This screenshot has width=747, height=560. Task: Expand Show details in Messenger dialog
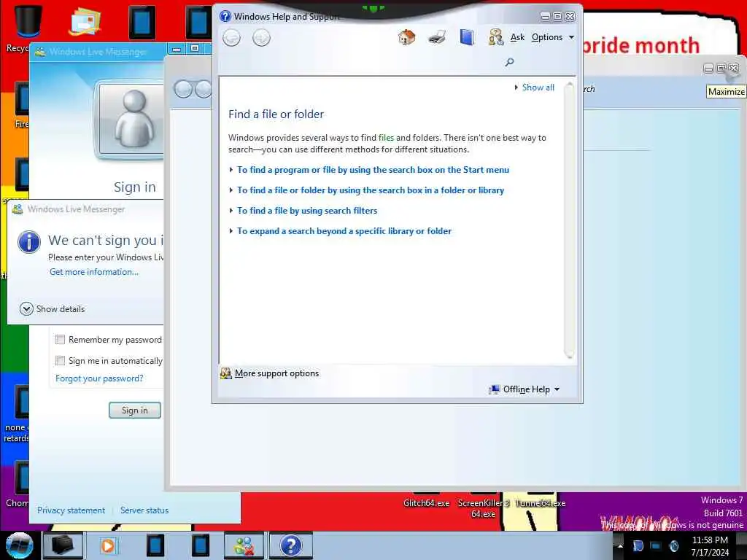(x=53, y=309)
